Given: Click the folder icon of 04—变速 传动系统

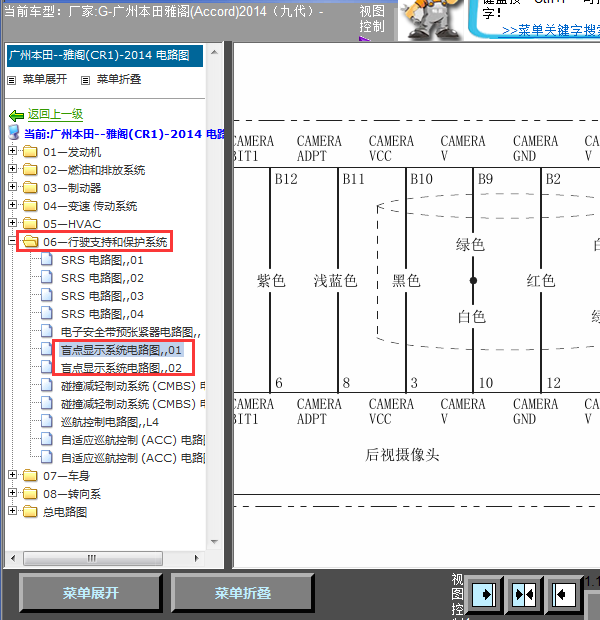Looking at the screenshot, I should pos(30,206).
